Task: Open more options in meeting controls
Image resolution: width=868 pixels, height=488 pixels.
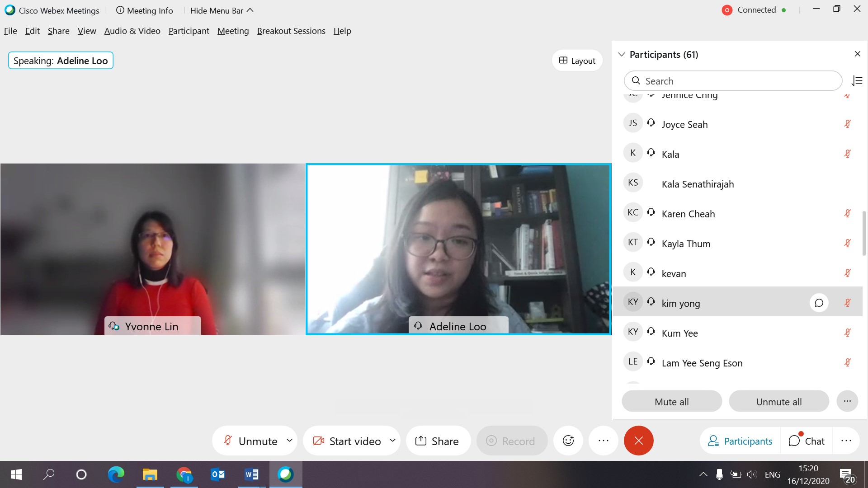Action: coord(604,441)
